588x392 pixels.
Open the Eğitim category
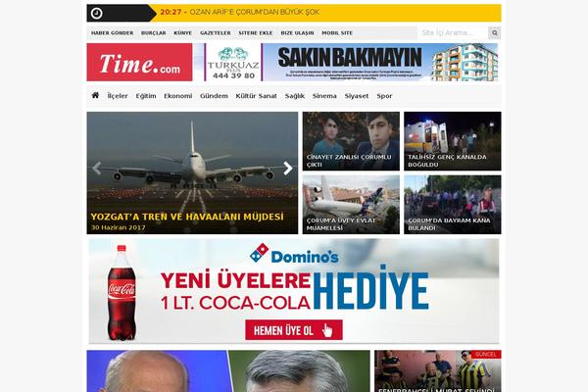click(x=146, y=96)
